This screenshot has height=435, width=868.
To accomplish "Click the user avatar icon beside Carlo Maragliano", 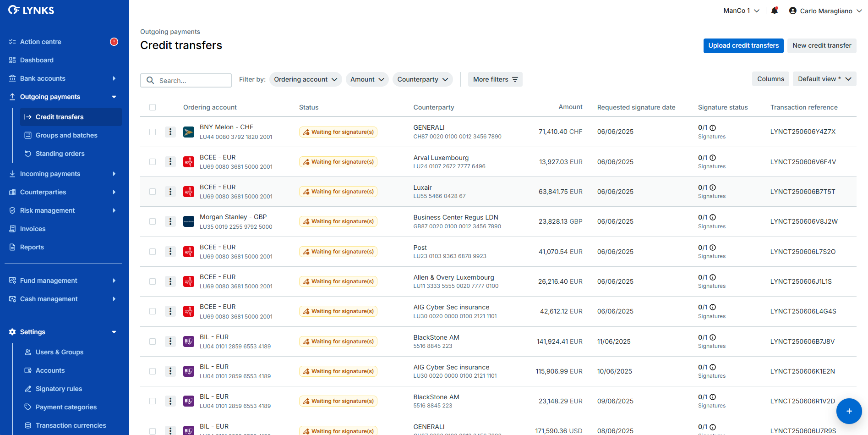I will pos(793,11).
